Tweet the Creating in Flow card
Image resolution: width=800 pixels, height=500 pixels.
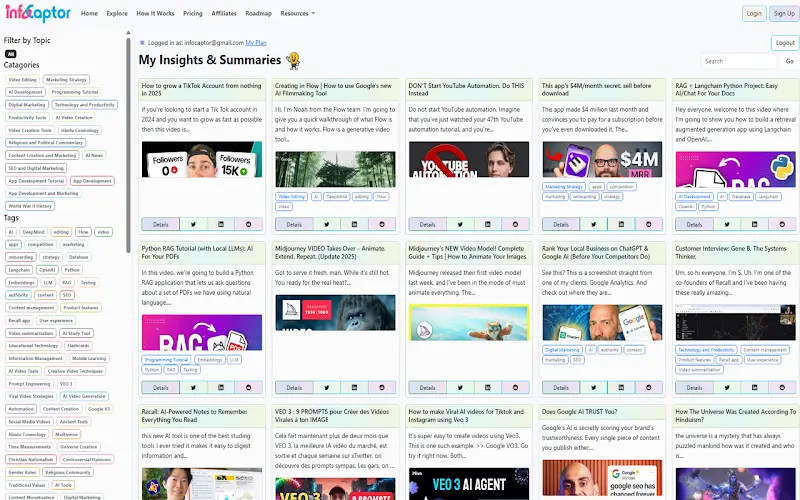click(327, 224)
